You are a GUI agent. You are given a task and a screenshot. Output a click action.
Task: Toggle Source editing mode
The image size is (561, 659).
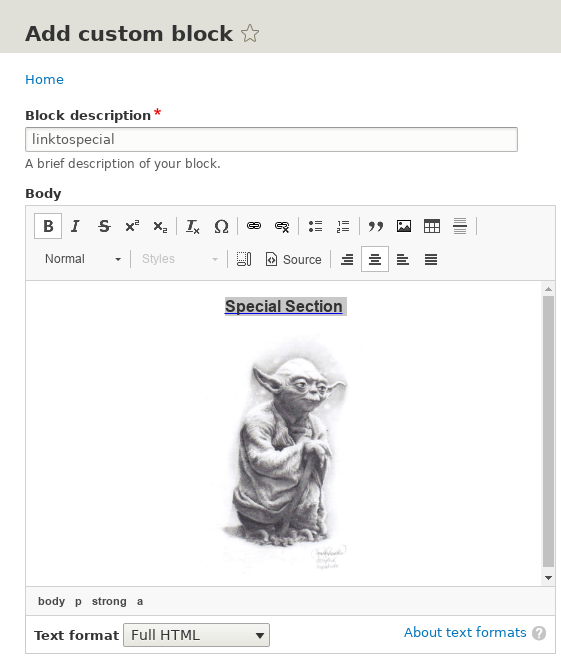293,259
